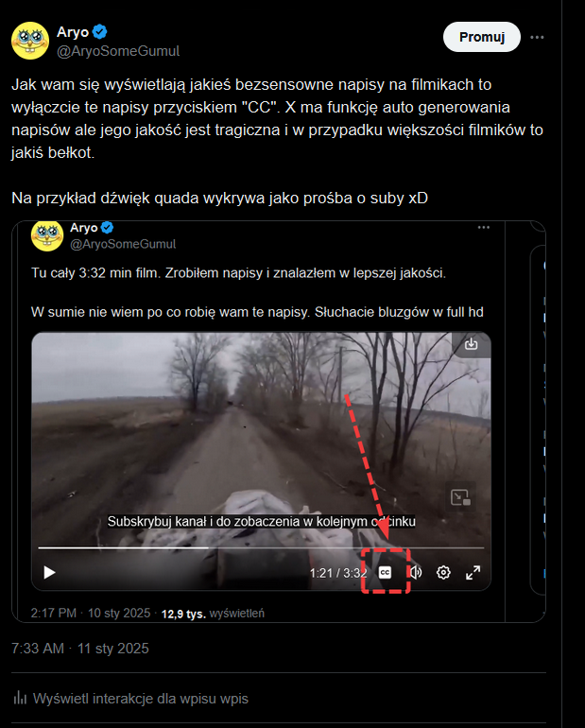Click the download icon on the video
The width and height of the screenshot is (585, 728).
[471, 343]
